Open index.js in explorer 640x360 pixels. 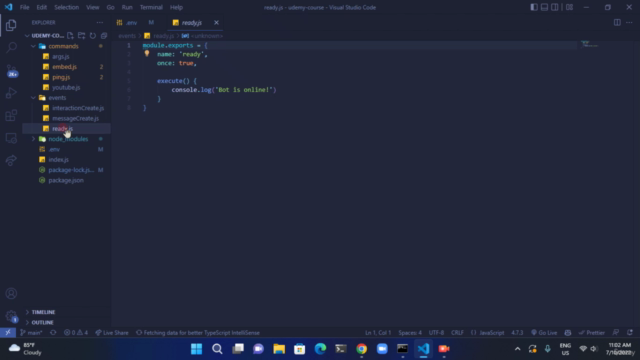[x=58, y=160]
